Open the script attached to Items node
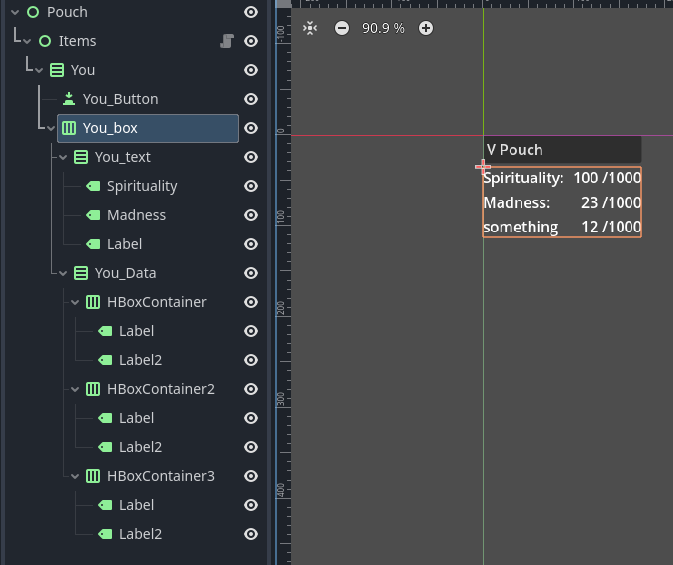673x565 pixels. pyautogui.click(x=227, y=41)
